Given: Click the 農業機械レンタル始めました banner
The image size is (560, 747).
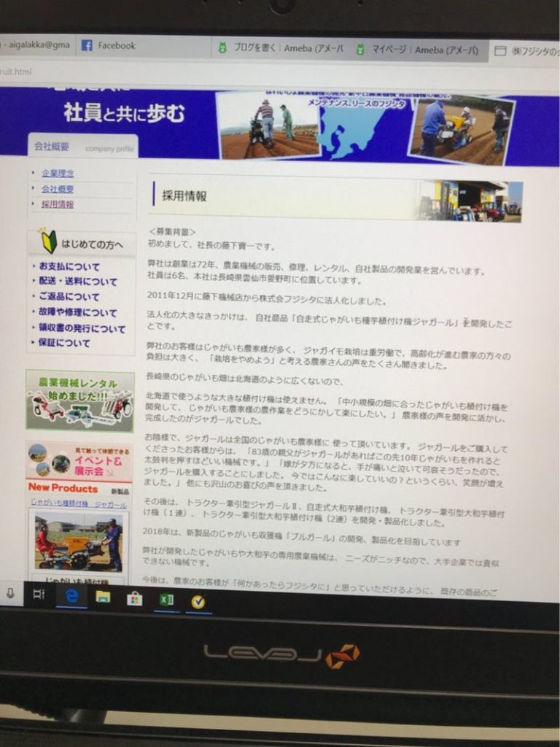Looking at the screenshot, I should click(80, 401).
